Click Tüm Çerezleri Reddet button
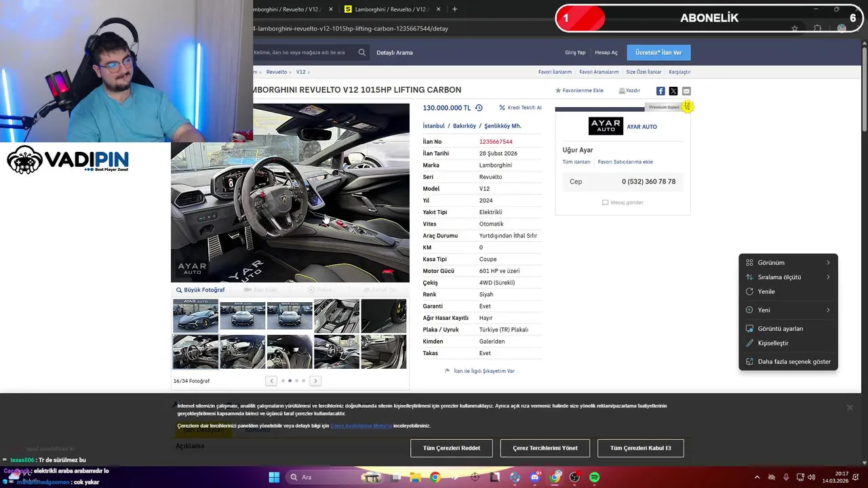This screenshot has height=488, width=868. [452, 448]
